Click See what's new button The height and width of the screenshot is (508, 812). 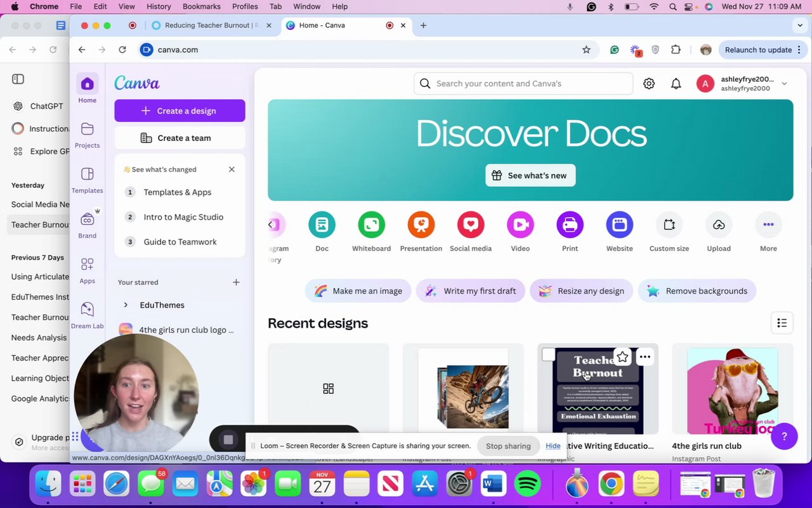(x=530, y=176)
